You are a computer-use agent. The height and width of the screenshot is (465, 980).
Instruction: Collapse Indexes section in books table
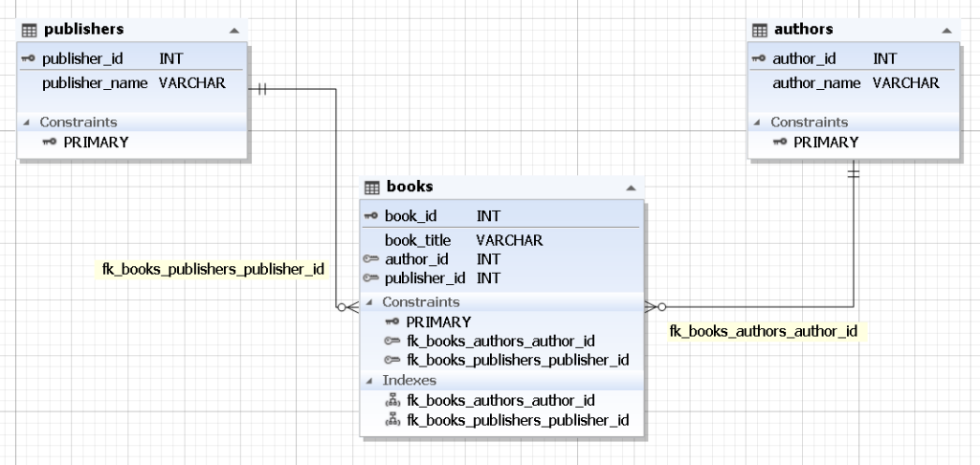click(x=368, y=380)
